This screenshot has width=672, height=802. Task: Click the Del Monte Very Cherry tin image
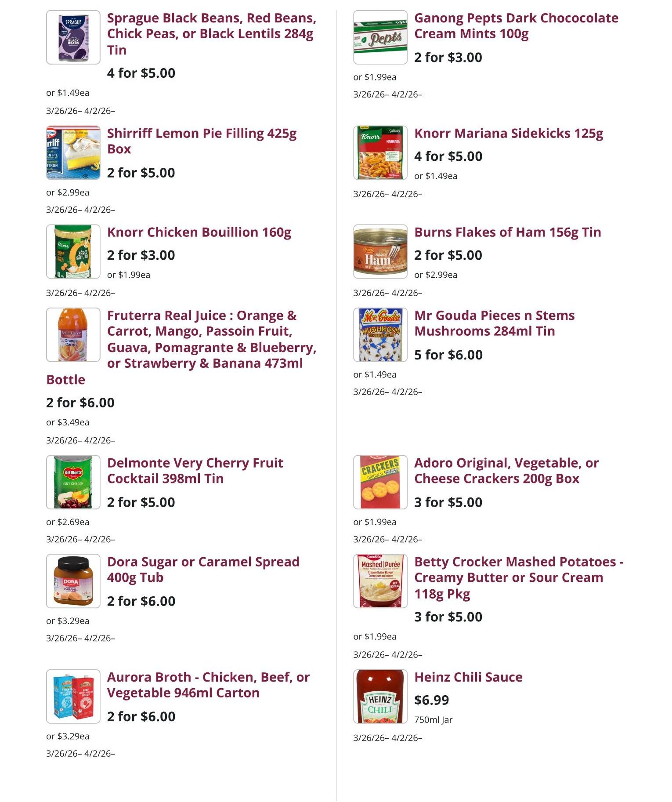[x=73, y=483]
